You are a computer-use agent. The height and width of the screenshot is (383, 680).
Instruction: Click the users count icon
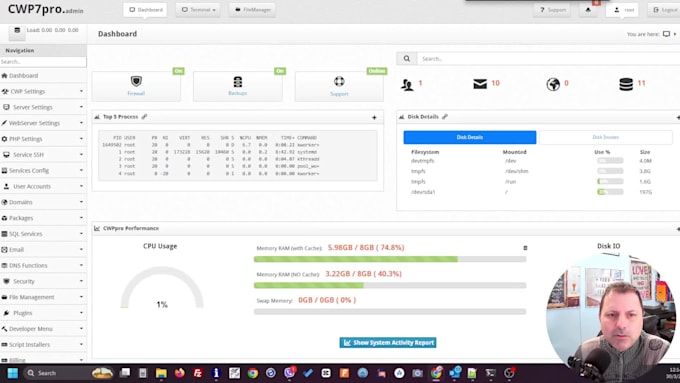coord(407,84)
